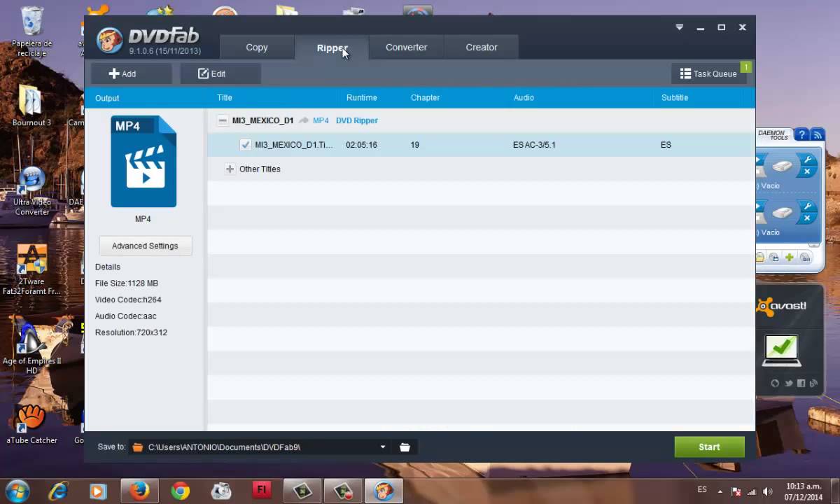The width and height of the screenshot is (840, 504).
Task: Click the taskbar volume icon
Action: coord(768,491)
